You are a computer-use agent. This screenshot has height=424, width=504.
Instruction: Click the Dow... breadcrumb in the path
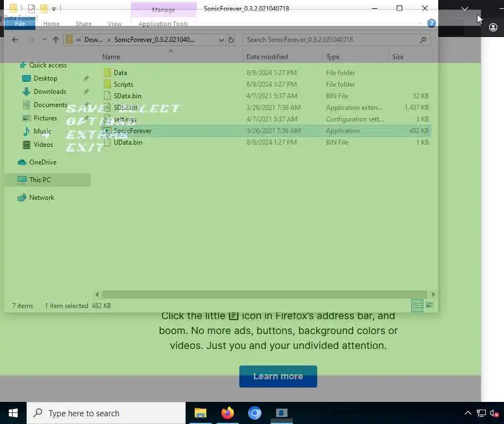(93, 40)
